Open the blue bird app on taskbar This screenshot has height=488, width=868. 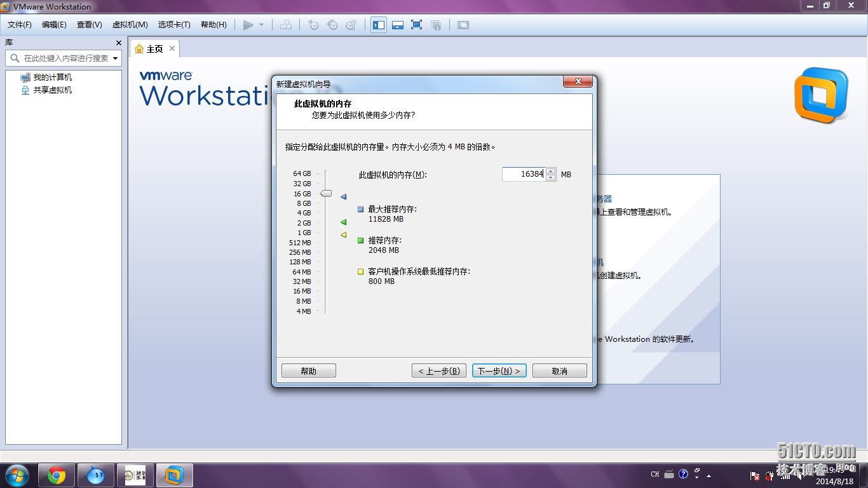(x=96, y=475)
